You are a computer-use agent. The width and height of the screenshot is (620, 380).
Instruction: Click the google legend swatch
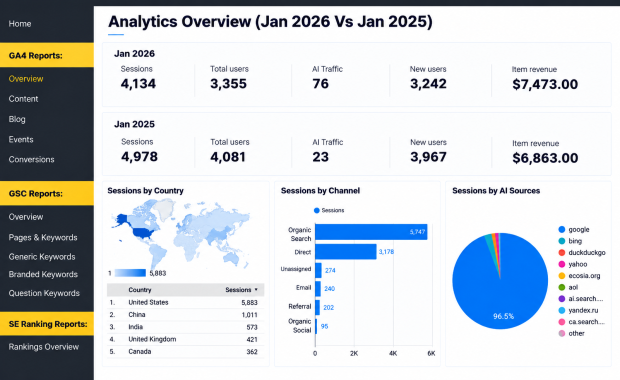pos(561,229)
